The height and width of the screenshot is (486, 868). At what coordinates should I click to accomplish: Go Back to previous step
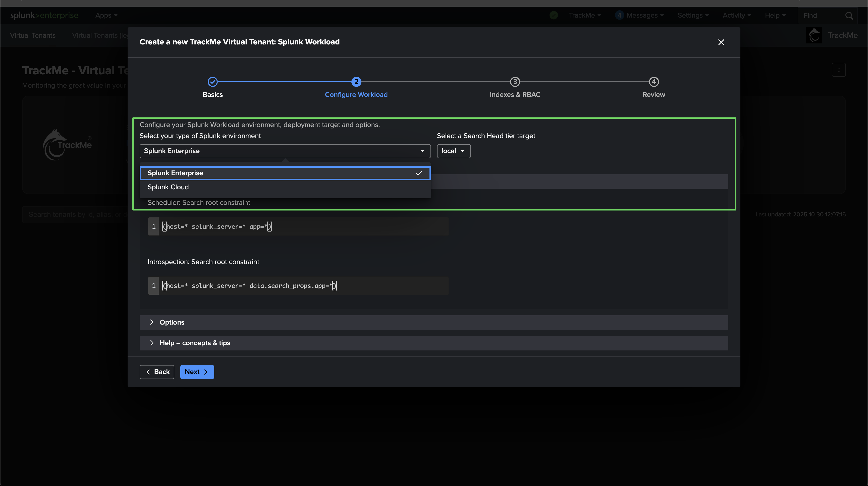pos(157,372)
